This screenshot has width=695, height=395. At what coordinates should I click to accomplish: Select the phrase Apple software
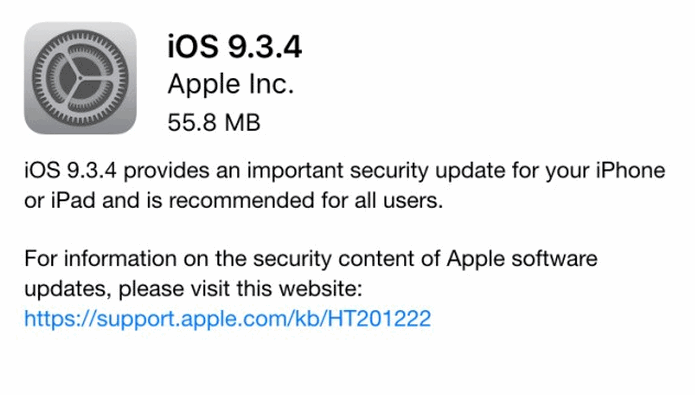[522, 260]
